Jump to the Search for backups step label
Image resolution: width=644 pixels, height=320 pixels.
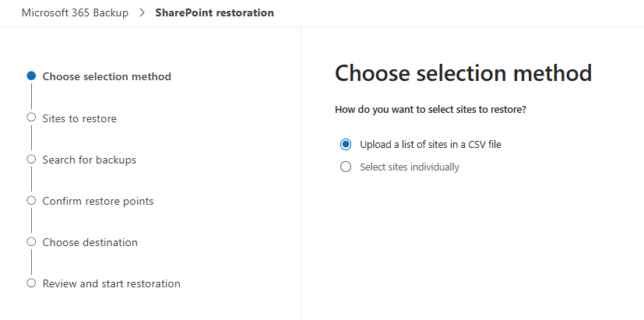89,160
